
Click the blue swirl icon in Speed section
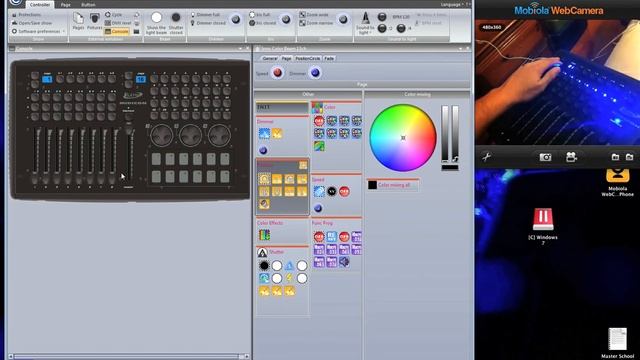pyautogui.click(x=319, y=191)
